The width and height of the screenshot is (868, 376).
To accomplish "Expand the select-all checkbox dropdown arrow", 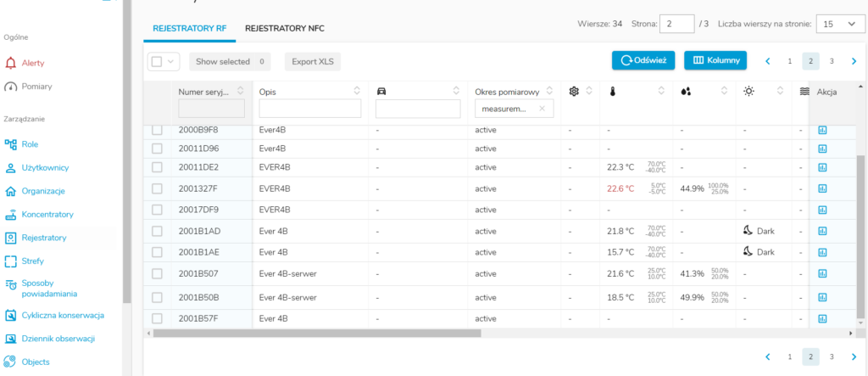I will 170,62.
